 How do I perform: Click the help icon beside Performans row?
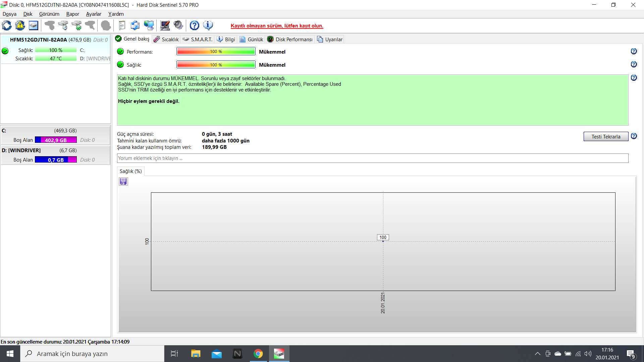[x=634, y=51]
